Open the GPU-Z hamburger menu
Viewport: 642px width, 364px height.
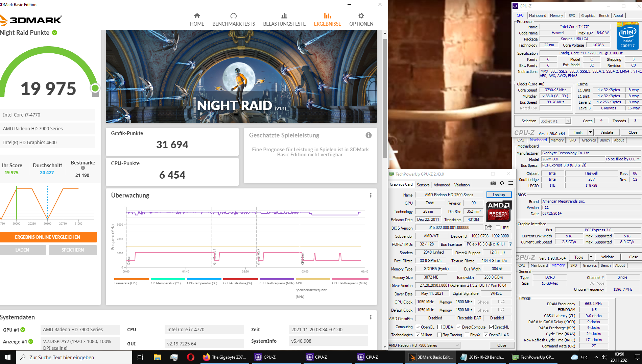510,183
